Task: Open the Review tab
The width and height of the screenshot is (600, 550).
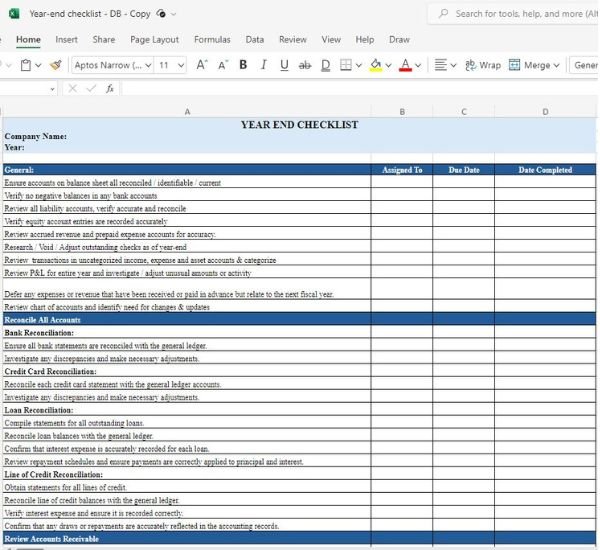Action: pyautogui.click(x=293, y=39)
